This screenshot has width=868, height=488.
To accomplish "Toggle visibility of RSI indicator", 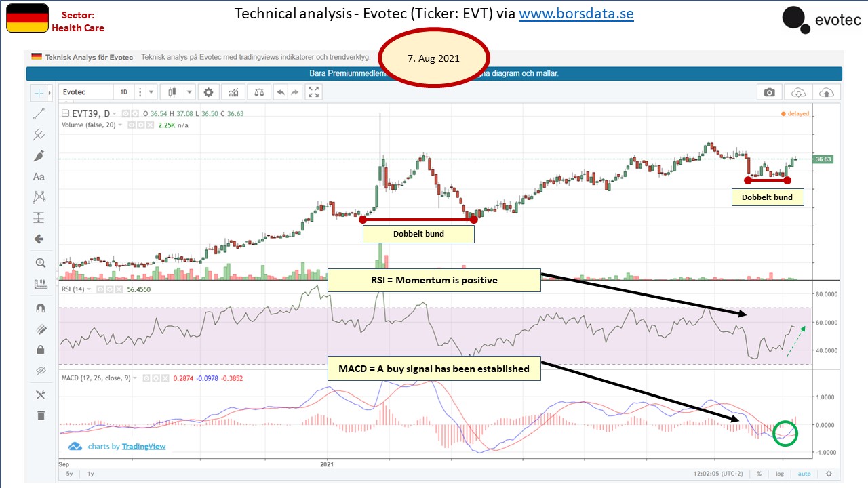I will pos(100,289).
